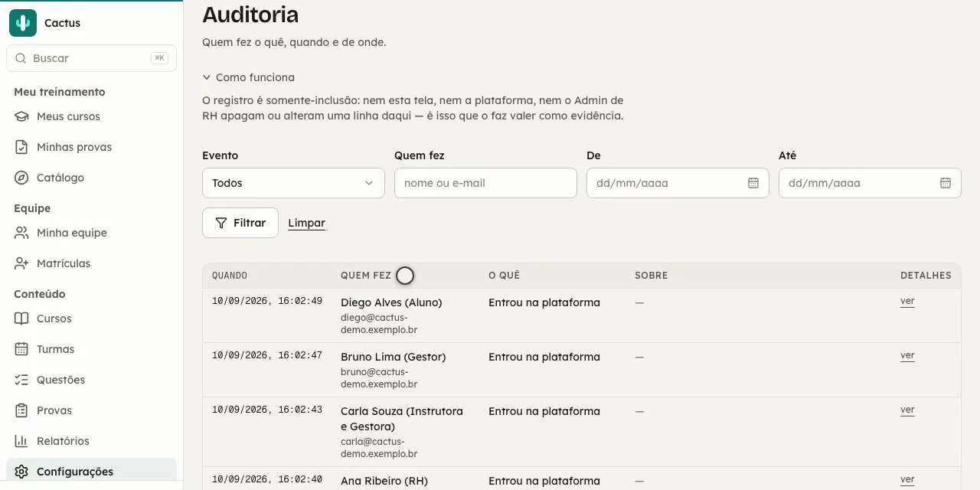Viewport: 980px width, 490px height.
Task: Go to Turmas
Action: point(91,349)
